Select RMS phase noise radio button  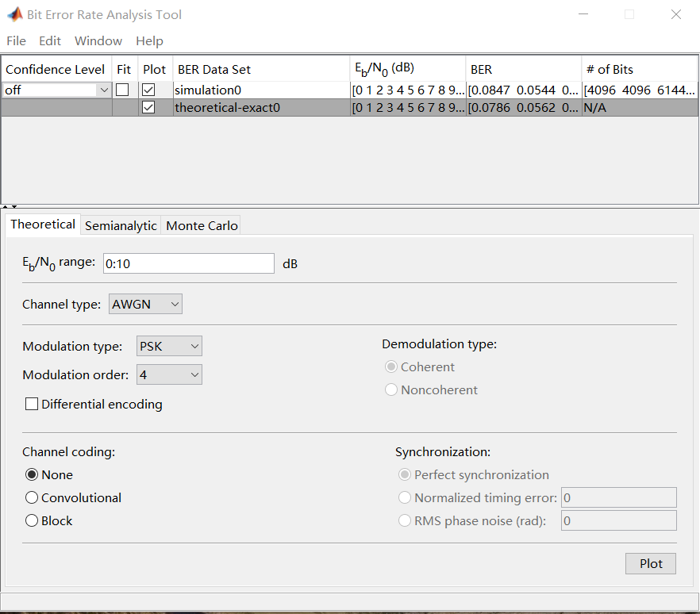[405, 520]
